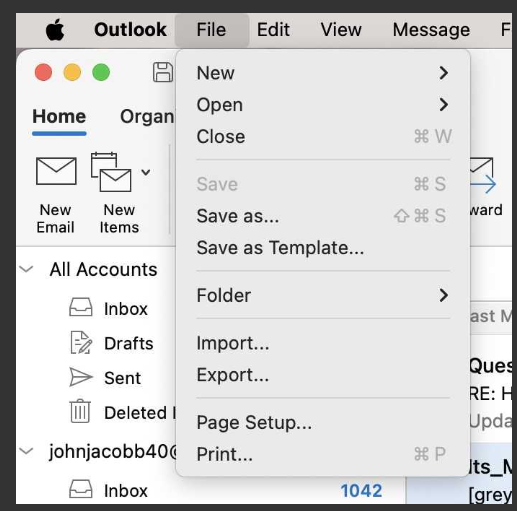Collapse the All Accounts section

tap(26, 269)
